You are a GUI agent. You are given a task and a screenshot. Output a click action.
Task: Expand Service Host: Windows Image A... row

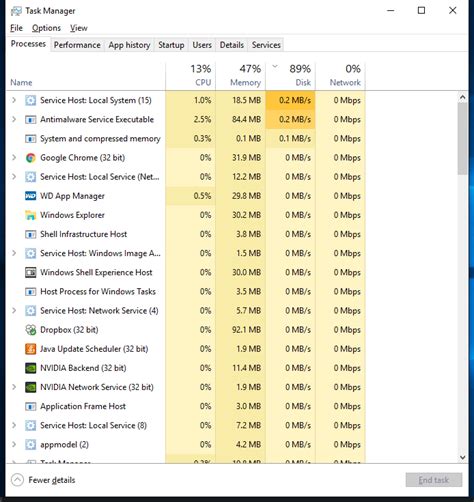pos(14,253)
